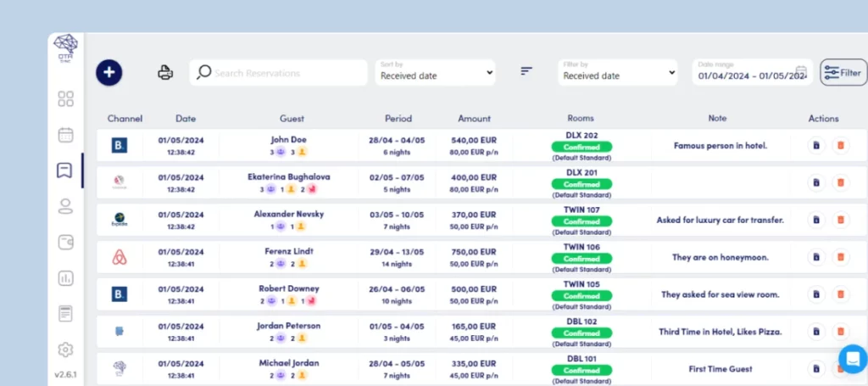The width and height of the screenshot is (868, 386).
Task: Click guest name Jordan Peterson
Action: coord(288,326)
